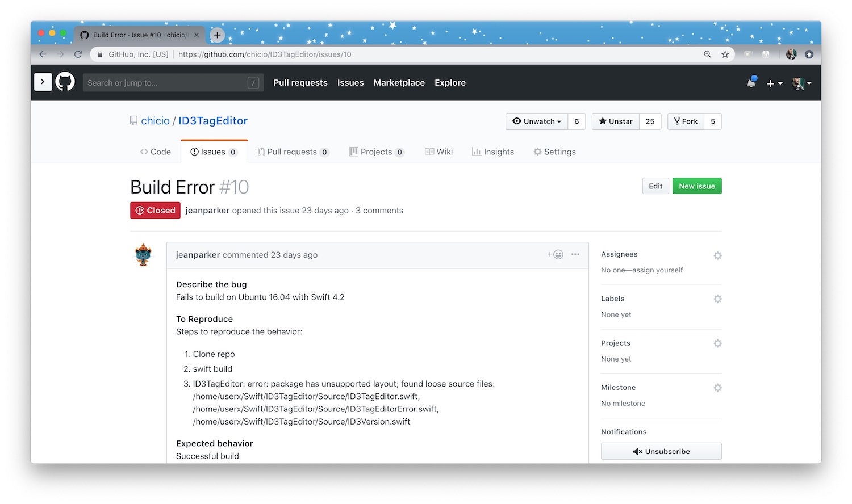Open Marketplace in top nav
The image size is (852, 504).
[399, 83]
